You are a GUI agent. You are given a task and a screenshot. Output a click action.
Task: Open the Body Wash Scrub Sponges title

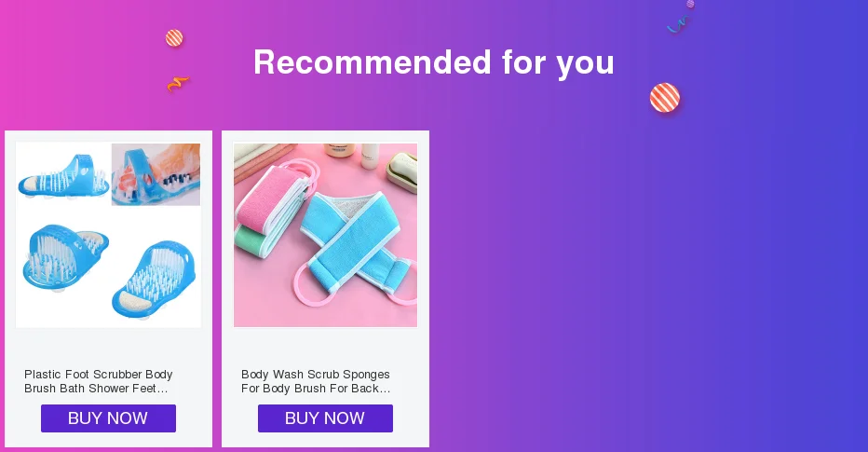pyautogui.click(x=316, y=381)
